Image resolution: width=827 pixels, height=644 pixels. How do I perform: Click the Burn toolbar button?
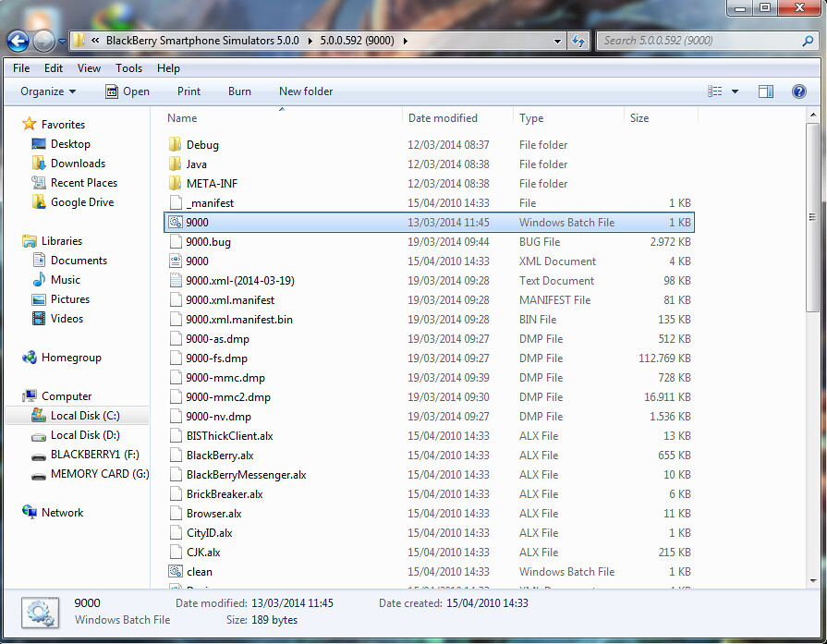pyautogui.click(x=239, y=91)
